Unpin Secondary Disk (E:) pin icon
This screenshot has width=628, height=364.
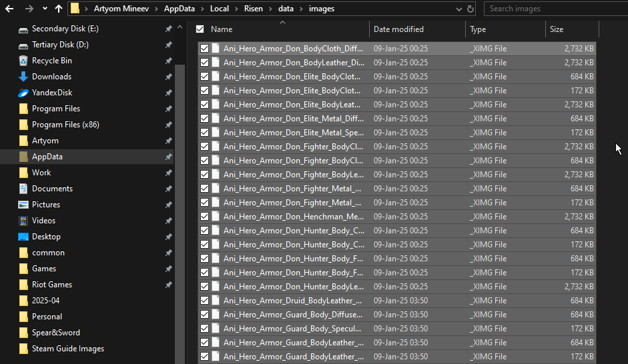(169, 29)
